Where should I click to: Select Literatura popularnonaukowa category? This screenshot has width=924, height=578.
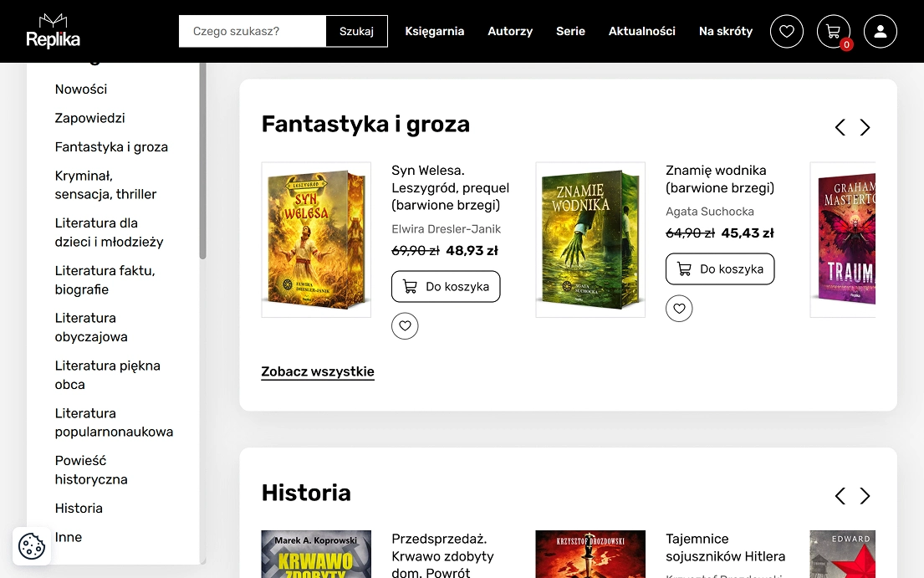[114, 422]
